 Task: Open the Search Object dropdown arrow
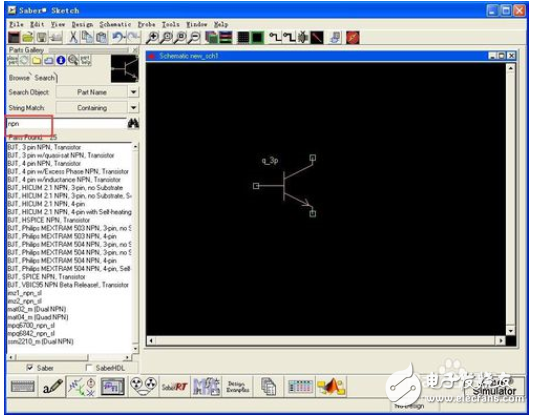coord(134,92)
